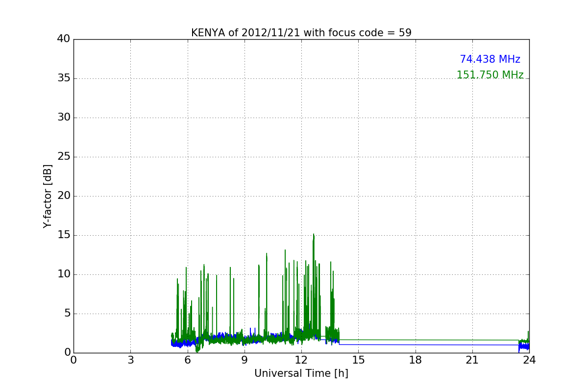
Task: Click the y-axis tick label "25"
Action: tap(64, 157)
